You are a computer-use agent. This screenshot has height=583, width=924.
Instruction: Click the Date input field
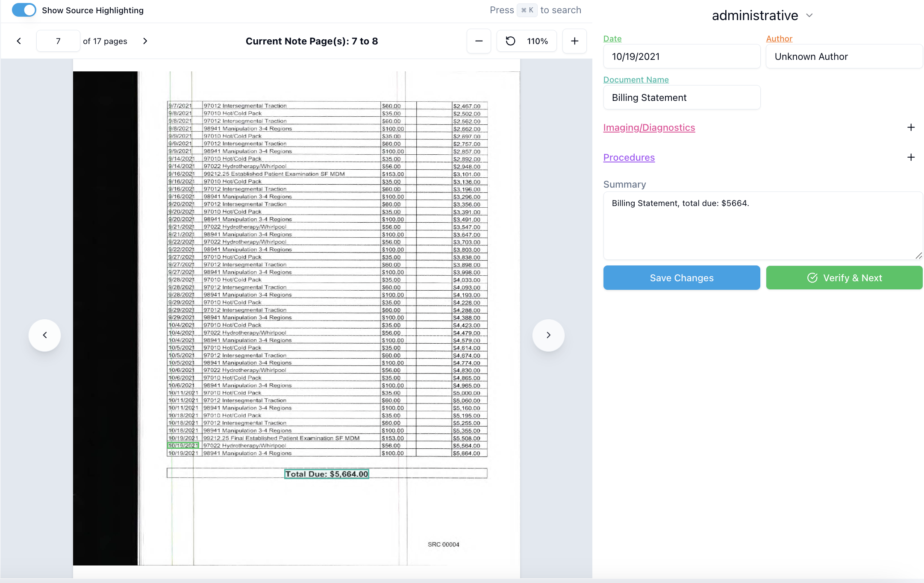pos(681,56)
